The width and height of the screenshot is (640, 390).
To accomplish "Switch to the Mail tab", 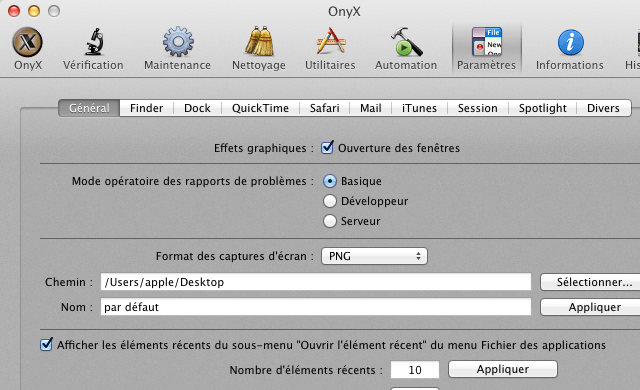I will [x=371, y=108].
